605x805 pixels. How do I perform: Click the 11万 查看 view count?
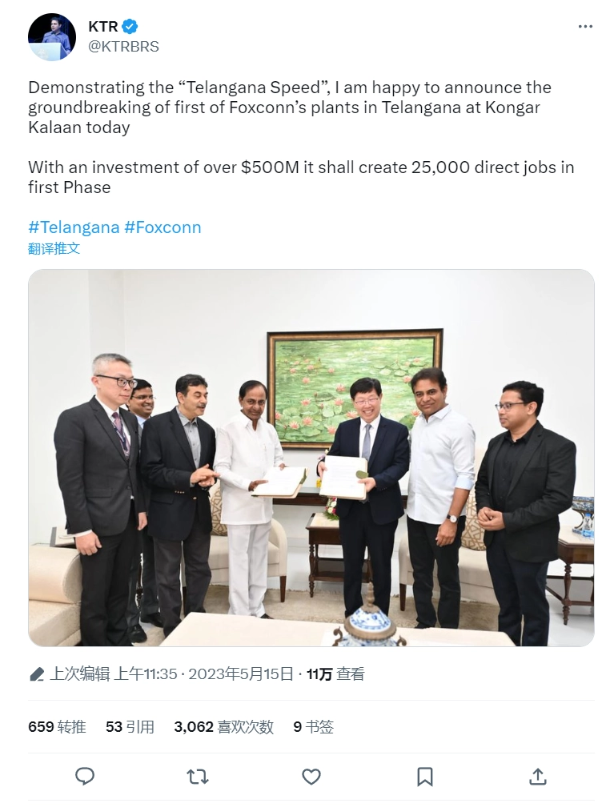335,674
